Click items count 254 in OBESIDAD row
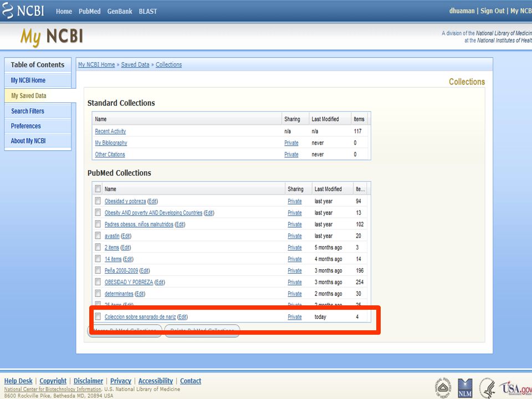The image size is (532, 399). point(359,282)
